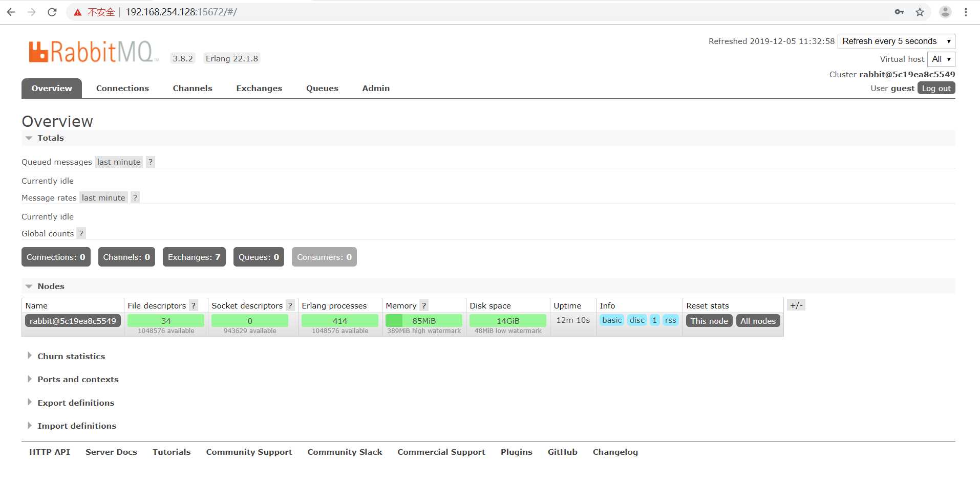Open the HTTP API footer link
This screenshot has height=486, width=980.
tap(50, 452)
